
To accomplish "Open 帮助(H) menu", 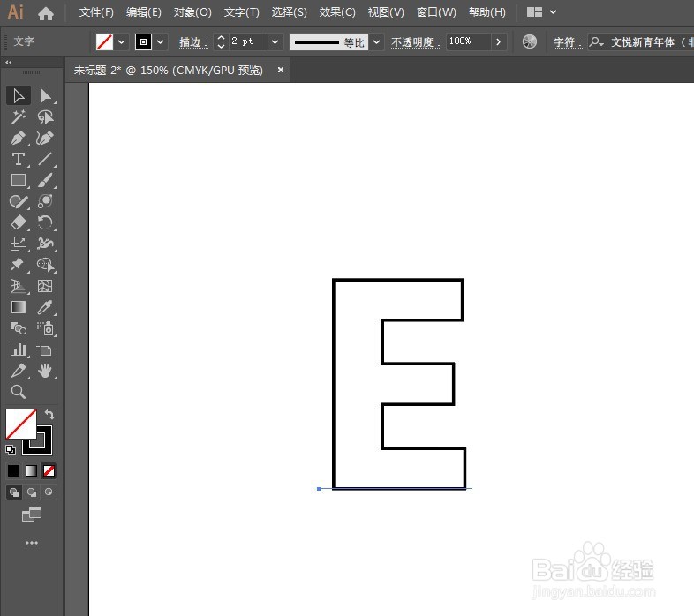I will point(487,12).
